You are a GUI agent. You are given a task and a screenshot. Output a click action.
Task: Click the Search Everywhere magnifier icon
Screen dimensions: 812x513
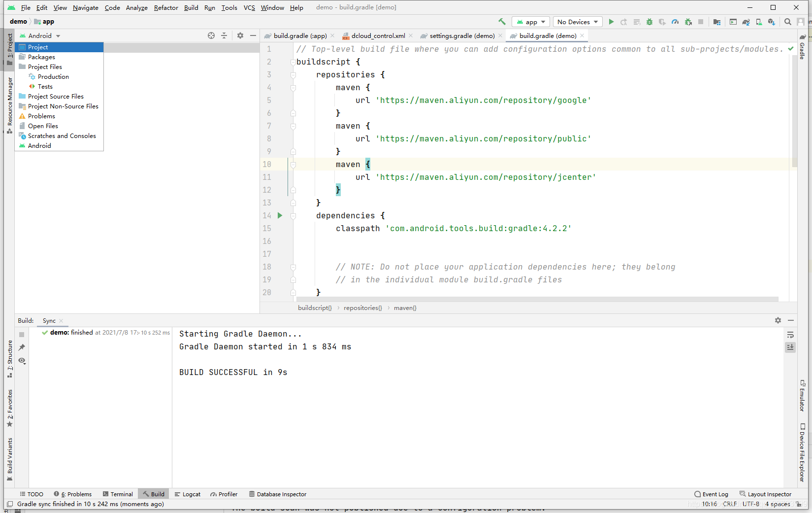788,22
